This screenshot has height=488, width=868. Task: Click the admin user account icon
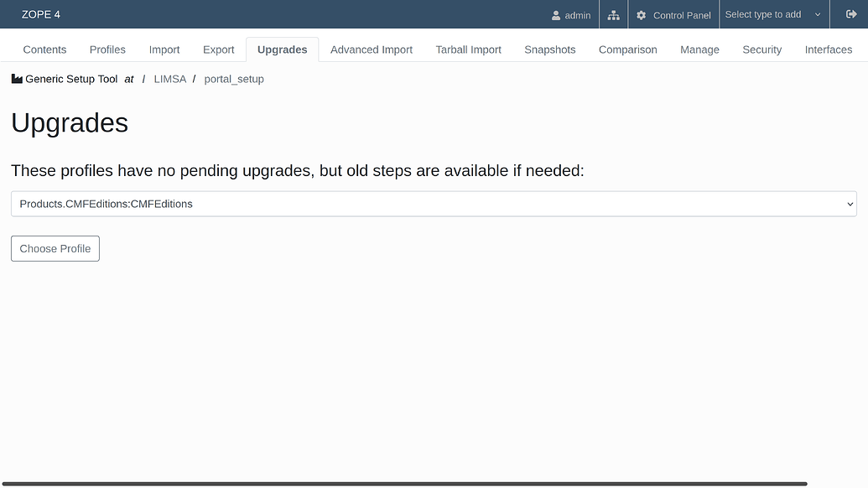(554, 14)
